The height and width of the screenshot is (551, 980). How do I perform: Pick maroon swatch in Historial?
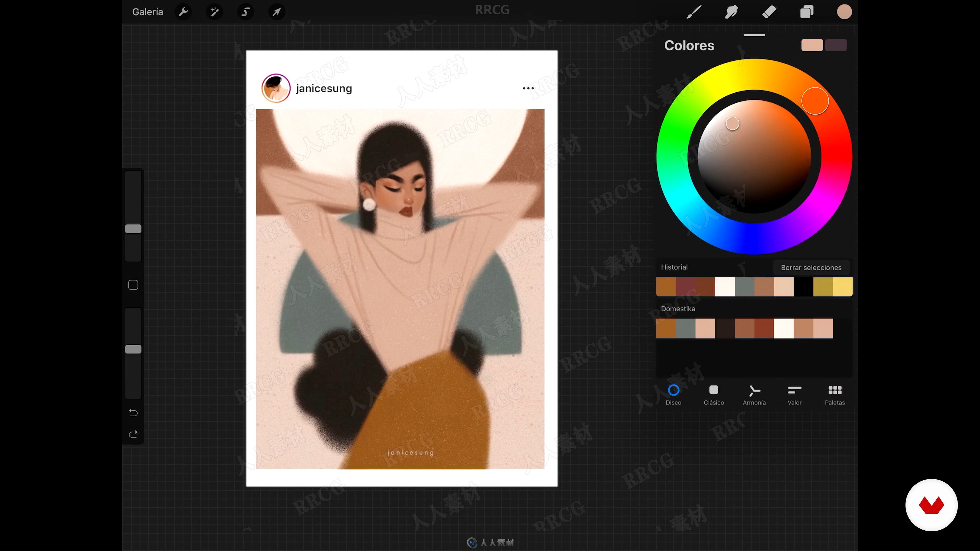point(685,287)
